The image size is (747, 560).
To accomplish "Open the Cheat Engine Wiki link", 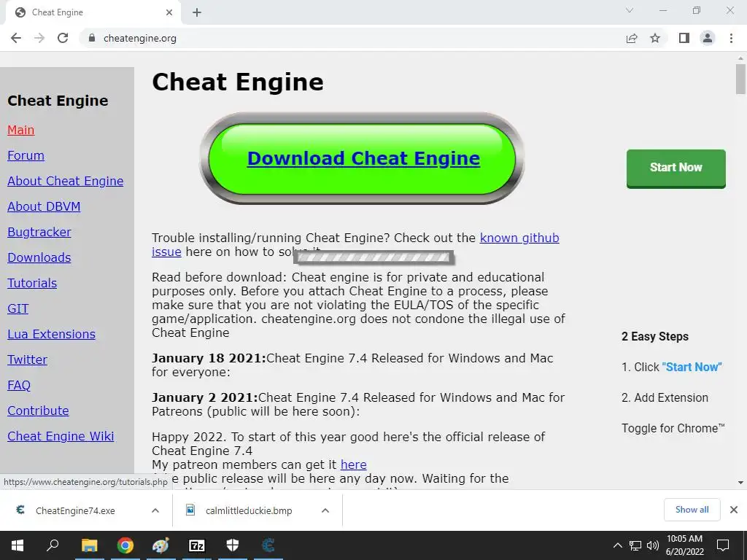I will pyautogui.click(x=61, y=436).
